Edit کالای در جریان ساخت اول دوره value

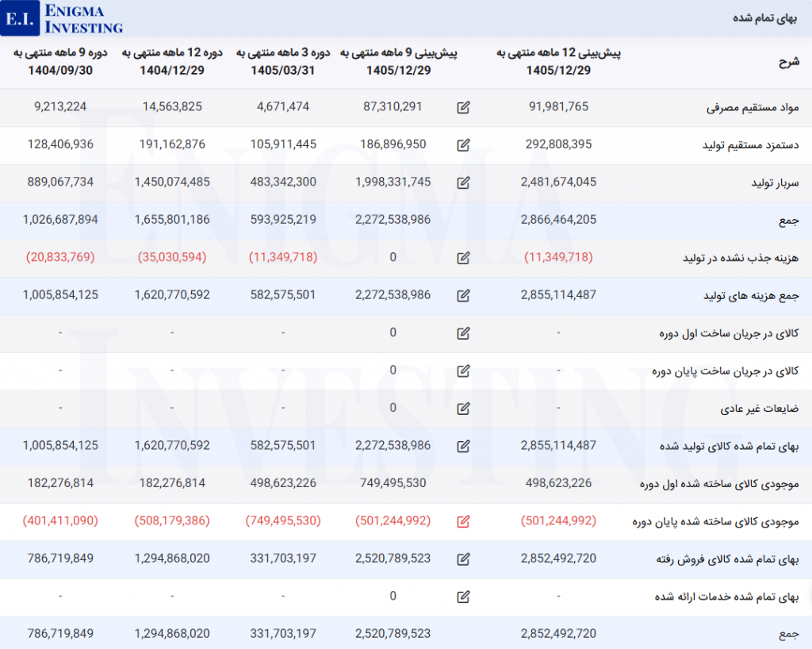(x=463, y=333)
